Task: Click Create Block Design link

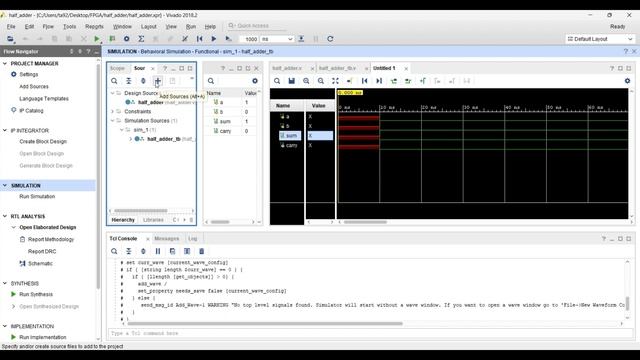Action: pyautogui.click(x=43, y=142)
